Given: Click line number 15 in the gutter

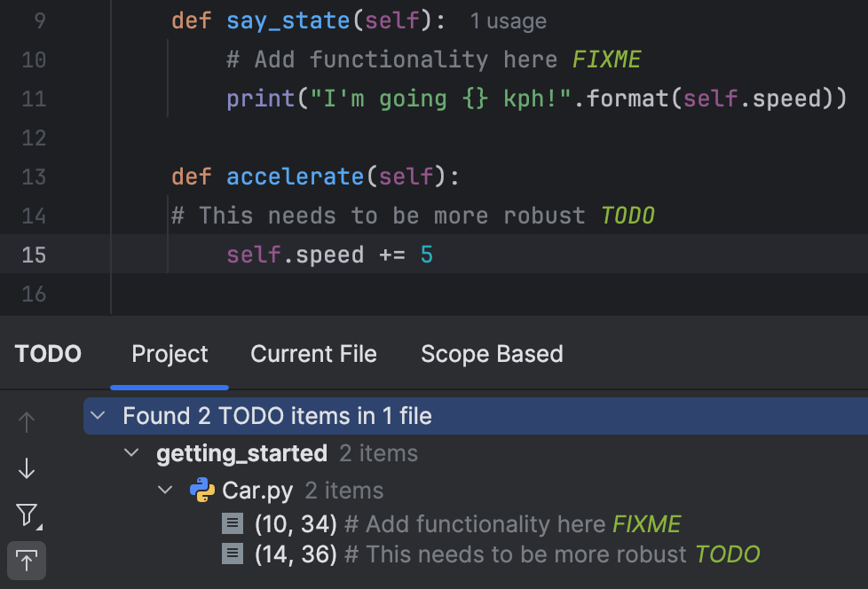Looking at the screenshot, I should (33, 255).
